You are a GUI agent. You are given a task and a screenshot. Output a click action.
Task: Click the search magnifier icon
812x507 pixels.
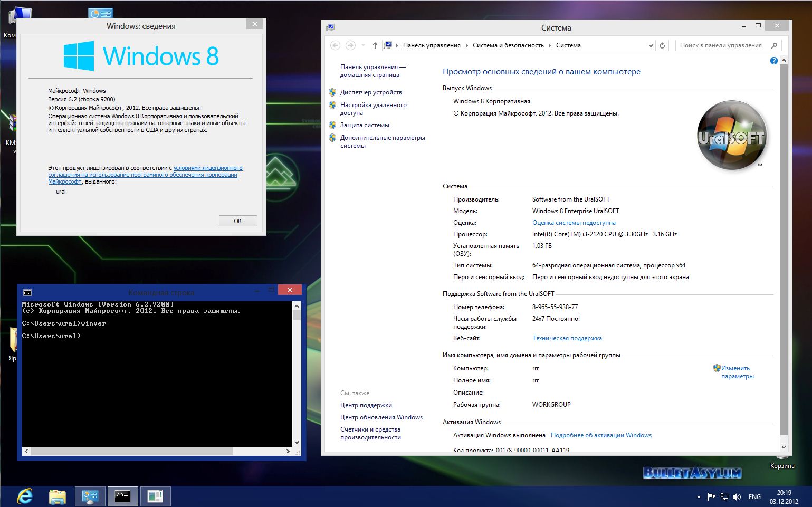(774, 45)
